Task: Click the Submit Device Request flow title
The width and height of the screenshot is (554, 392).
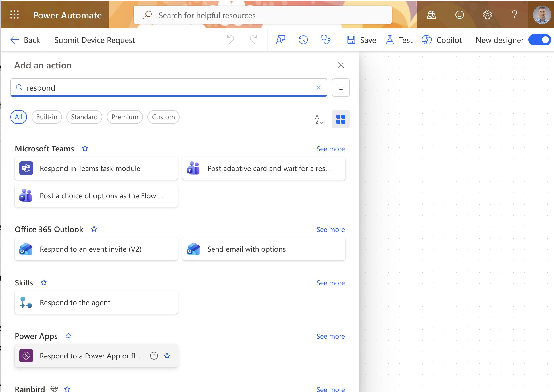Action: pyautogui.click(x=95, y=40)
